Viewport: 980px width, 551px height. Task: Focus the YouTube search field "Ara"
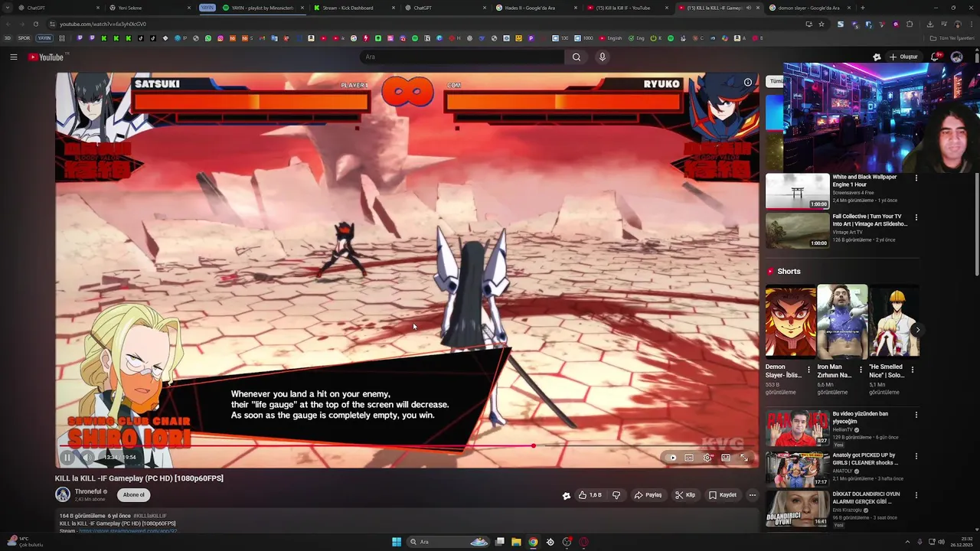[x=462, y=57]
